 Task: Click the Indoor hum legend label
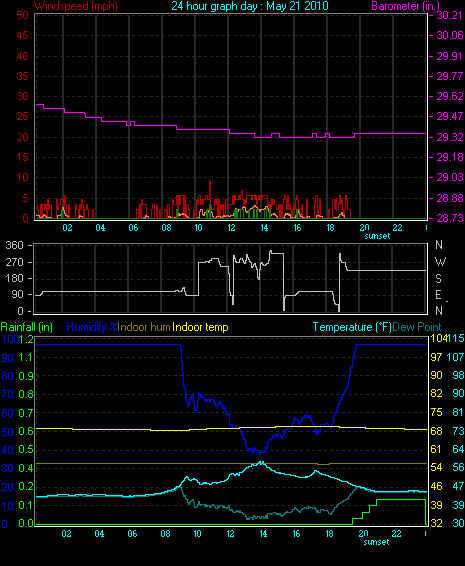coord(144,327)
